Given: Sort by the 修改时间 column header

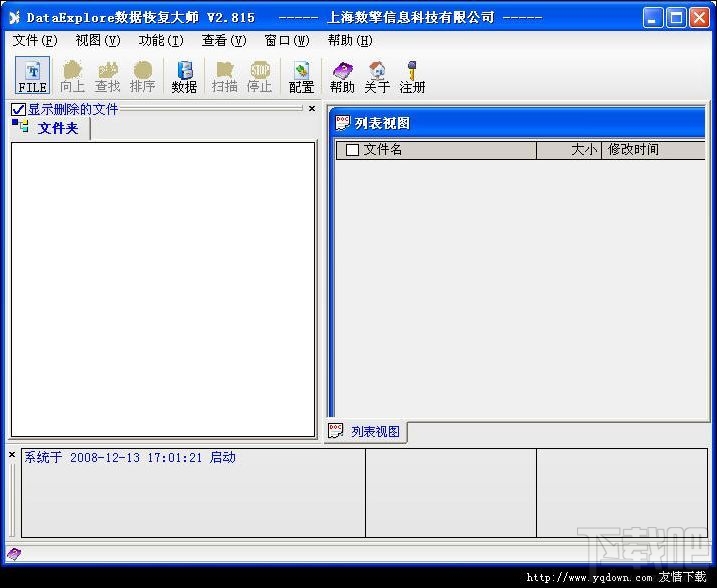Looking at the screenshot, I should tap(653, 150).
